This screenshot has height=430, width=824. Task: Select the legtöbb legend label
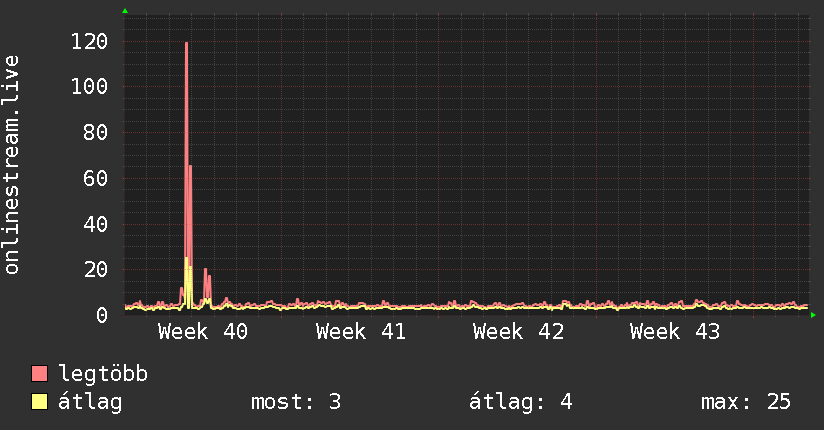click(x=103, y=374)
